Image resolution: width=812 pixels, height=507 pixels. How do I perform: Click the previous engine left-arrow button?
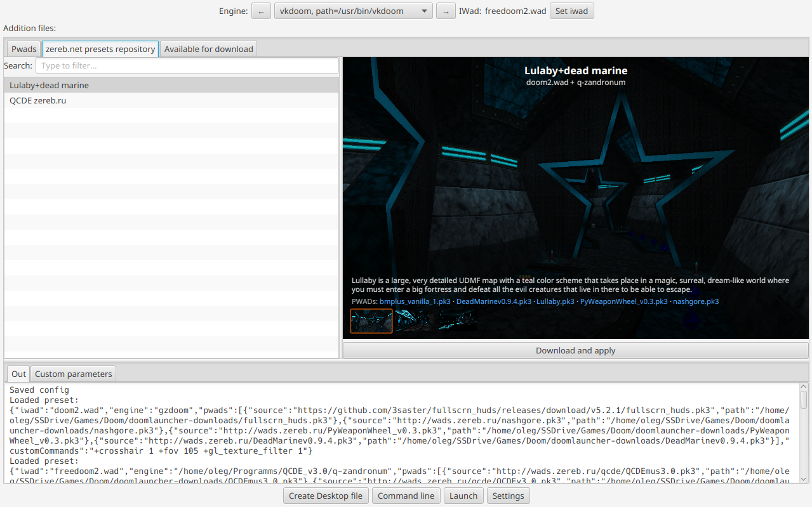(x=261, y=11)
